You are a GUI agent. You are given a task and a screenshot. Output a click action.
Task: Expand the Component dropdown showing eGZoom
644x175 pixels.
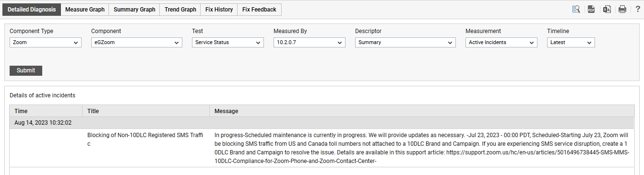(x=137, y=42)
